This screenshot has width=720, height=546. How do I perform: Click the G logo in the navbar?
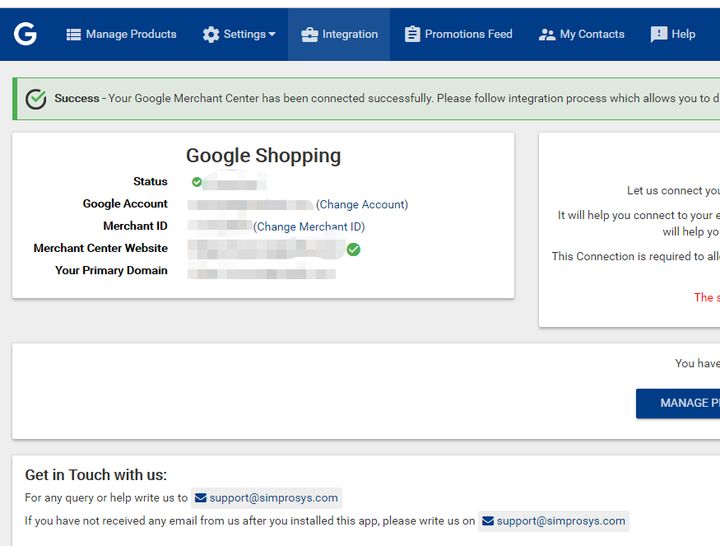(x=25, y=34)
